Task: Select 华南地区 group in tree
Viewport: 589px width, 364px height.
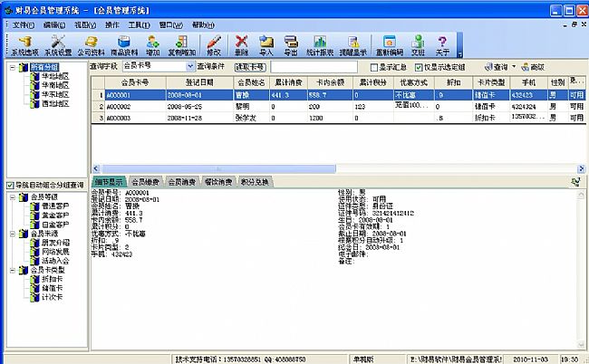Action: [x=55, y=85]
